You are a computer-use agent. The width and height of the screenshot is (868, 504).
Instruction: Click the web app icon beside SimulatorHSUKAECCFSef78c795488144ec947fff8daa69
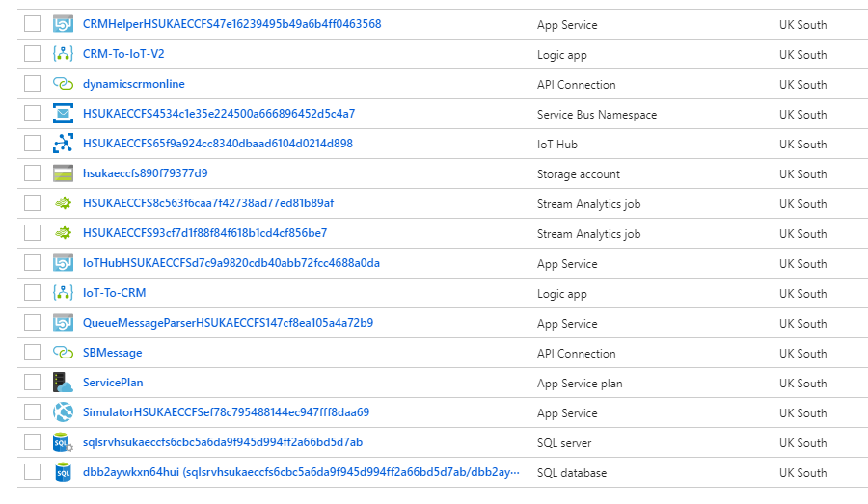(x=63, y=412)
